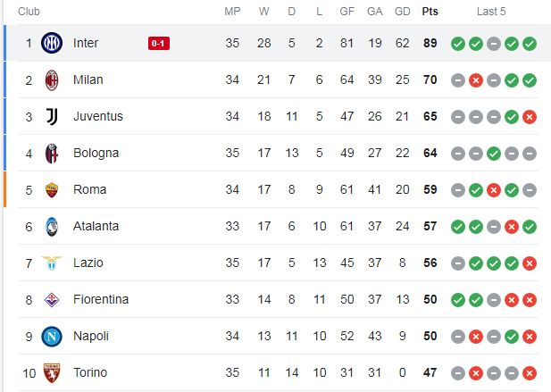
Task: Click the Lazio eagle crest icon
Action: click(x=52, y=263)
